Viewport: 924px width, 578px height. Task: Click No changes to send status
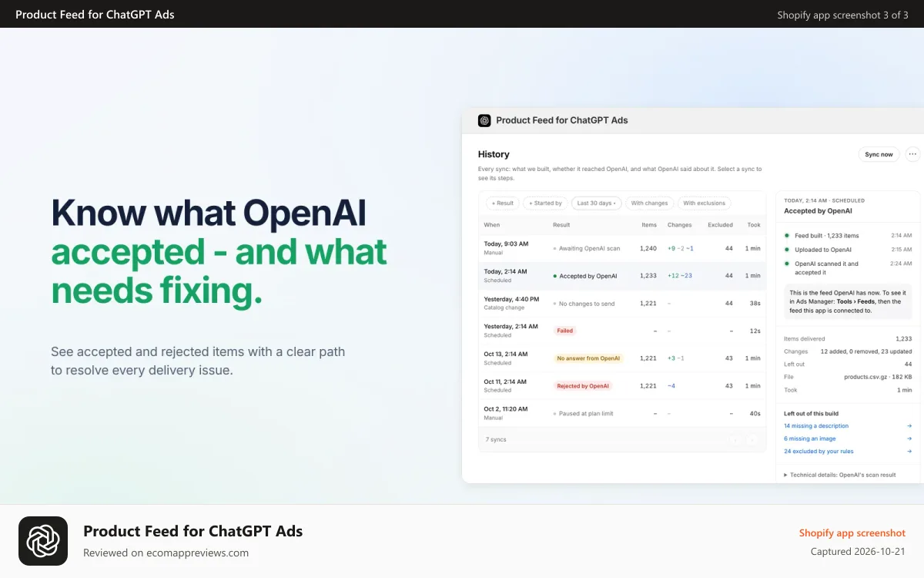[x=584, y=304]
